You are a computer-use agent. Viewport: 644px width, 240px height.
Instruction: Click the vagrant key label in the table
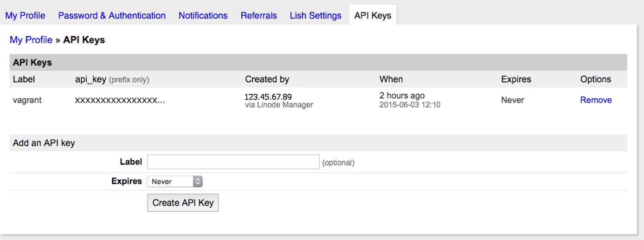[27, 100]
